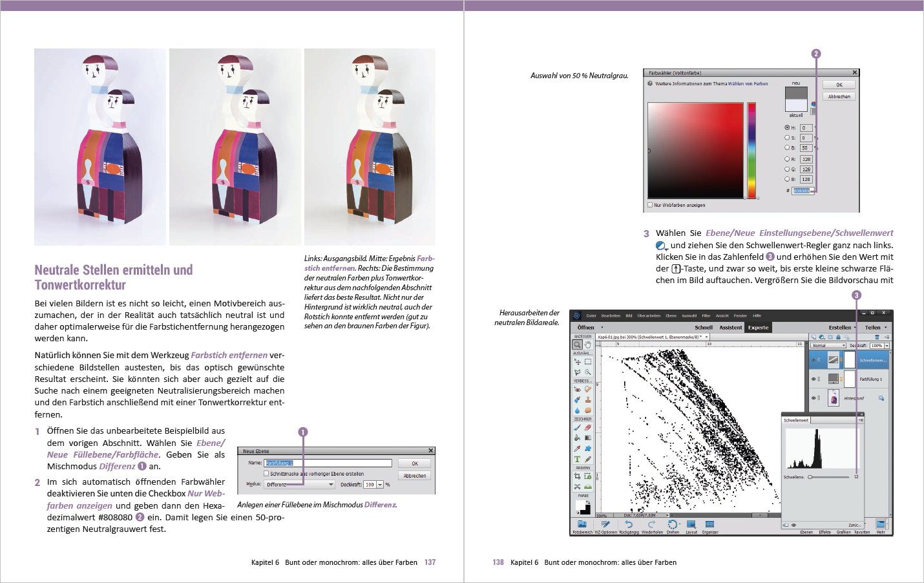Select the Crop tool

click(577, 476)
